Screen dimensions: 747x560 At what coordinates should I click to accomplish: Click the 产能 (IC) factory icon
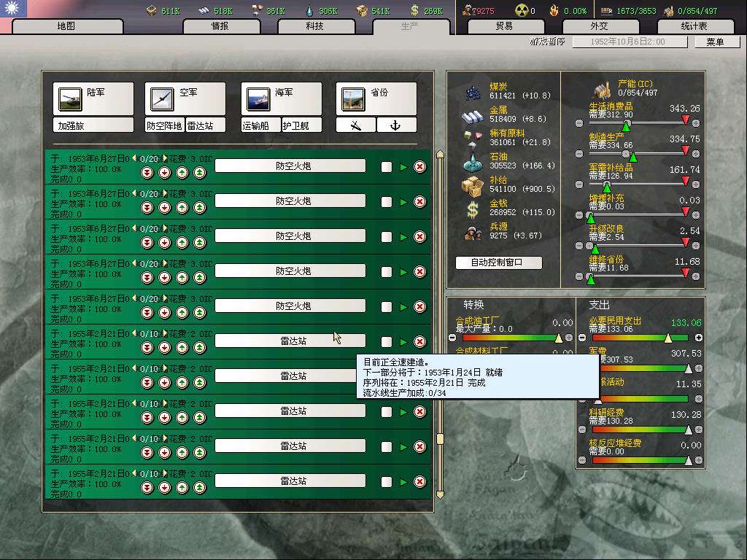pyautogui.click(x=603, y=89)
